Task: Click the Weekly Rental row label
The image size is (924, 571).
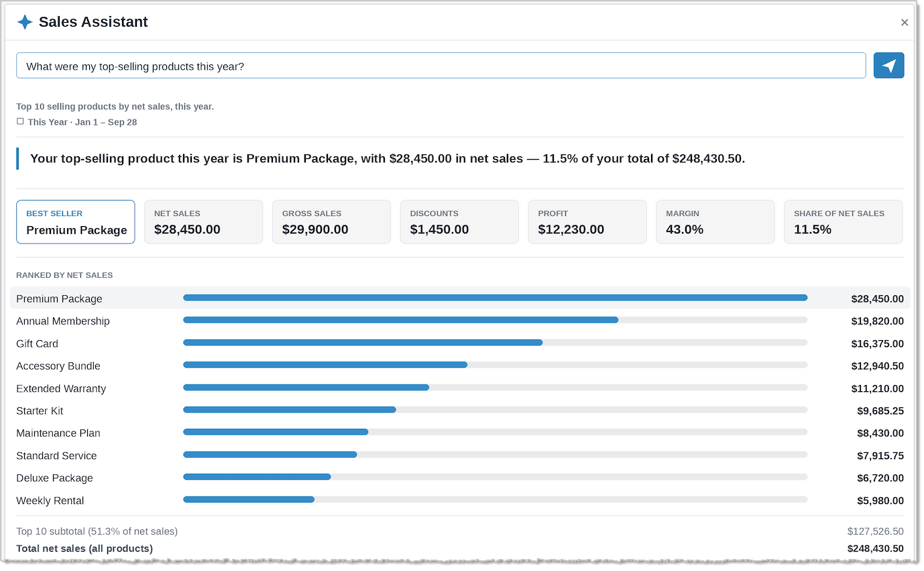Action: pyautogui.click(x=50, y=501)
